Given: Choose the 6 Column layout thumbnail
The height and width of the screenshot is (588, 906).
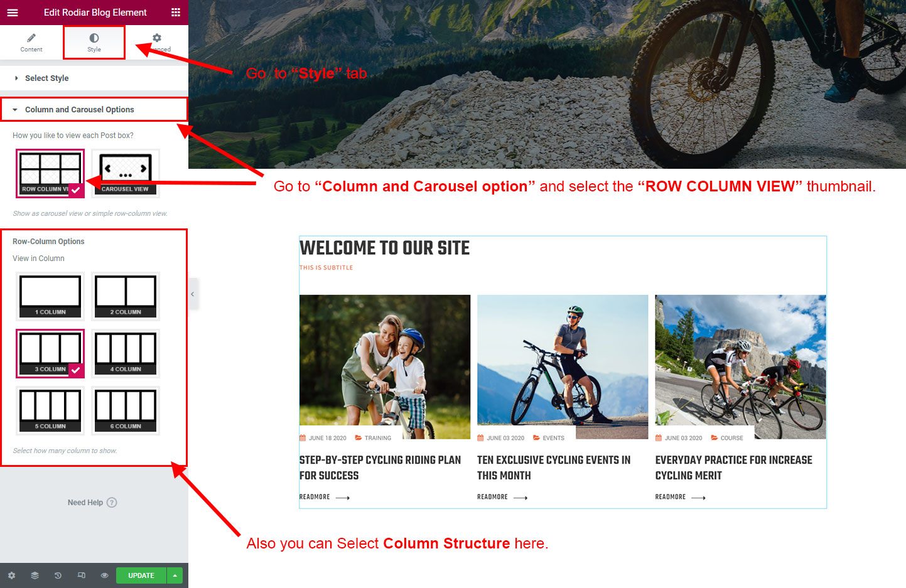Looking at the screenshot, I should (x=126, y=410).
